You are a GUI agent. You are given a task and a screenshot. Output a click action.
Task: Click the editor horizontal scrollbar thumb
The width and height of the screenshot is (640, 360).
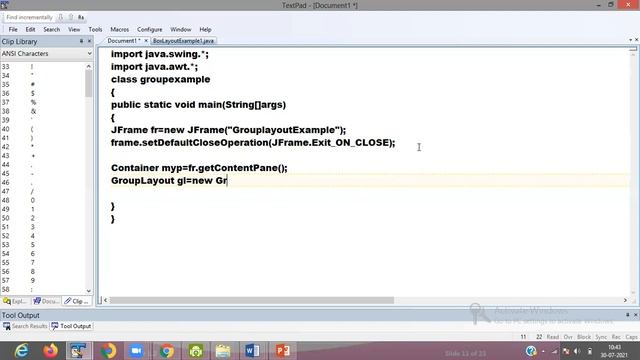pos(252,300)
